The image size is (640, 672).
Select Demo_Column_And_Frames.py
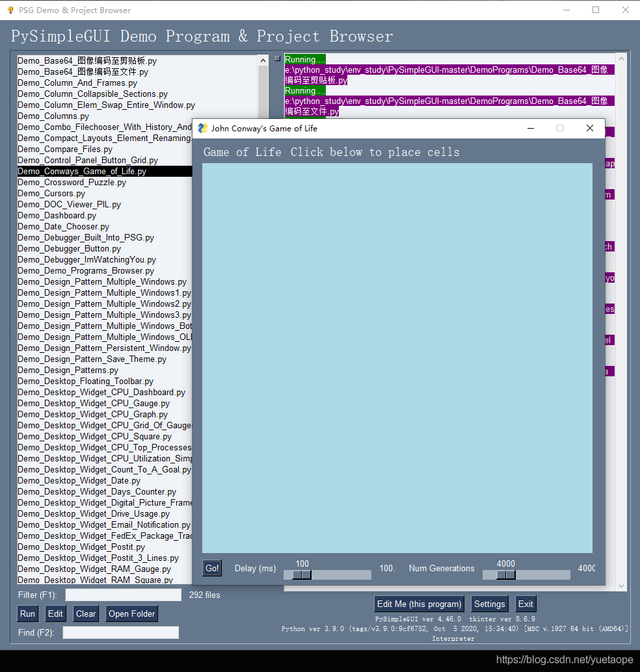point(77,83)
